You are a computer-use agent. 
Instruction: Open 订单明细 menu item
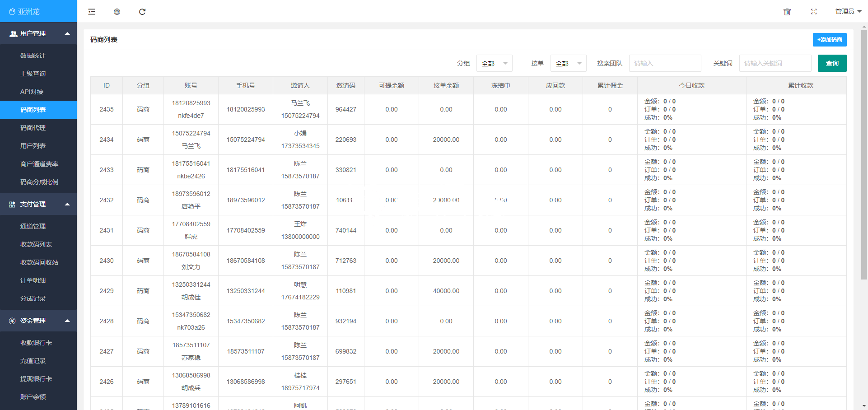tap(38, 280)
